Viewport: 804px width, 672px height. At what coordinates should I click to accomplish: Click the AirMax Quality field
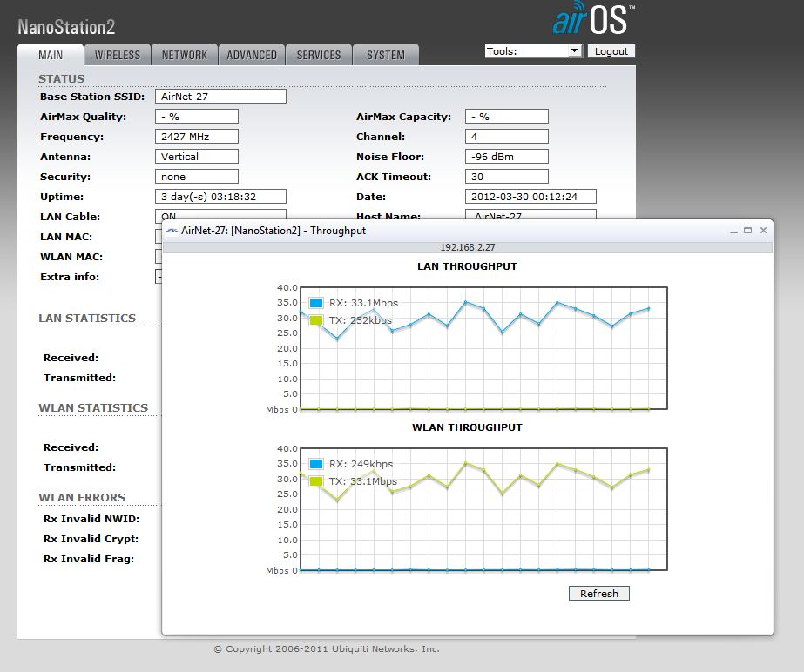coord(197,117)
